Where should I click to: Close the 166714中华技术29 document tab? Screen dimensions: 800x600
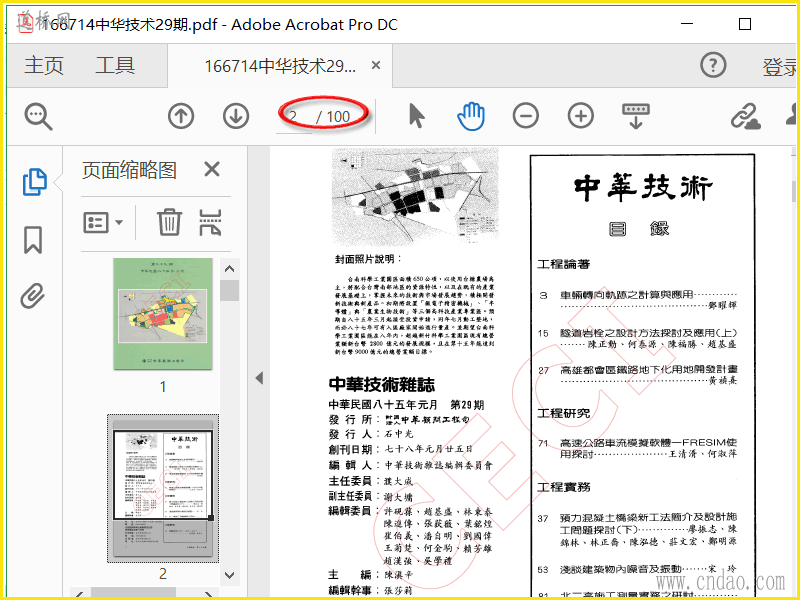point(376,65)
